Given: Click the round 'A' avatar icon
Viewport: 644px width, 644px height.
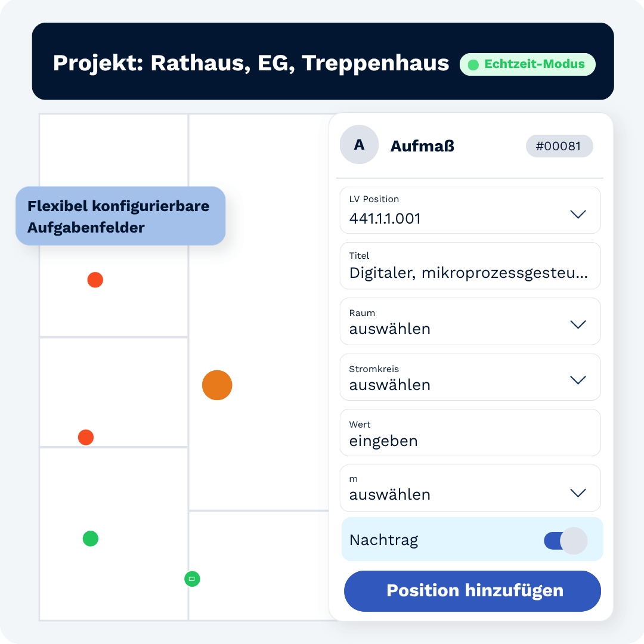Looking at the screenshot, I should click(359, 144).
